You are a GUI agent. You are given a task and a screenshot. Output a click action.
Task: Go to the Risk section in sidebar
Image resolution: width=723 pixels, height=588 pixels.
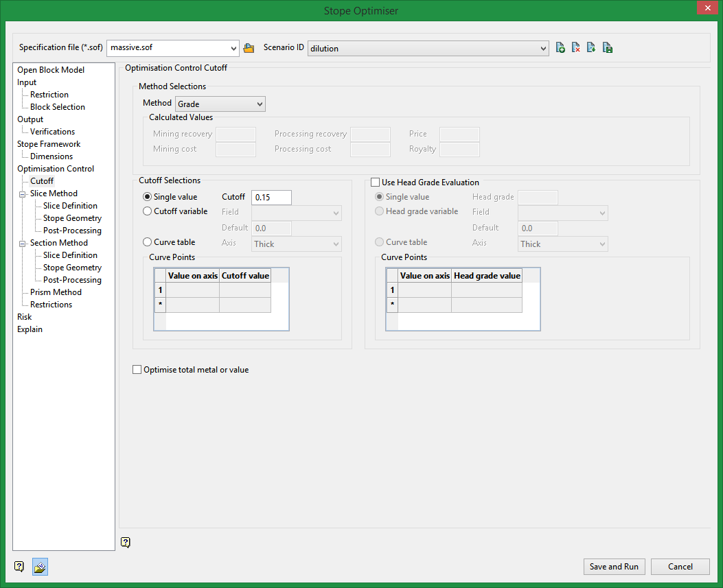[x=25, y=317]
